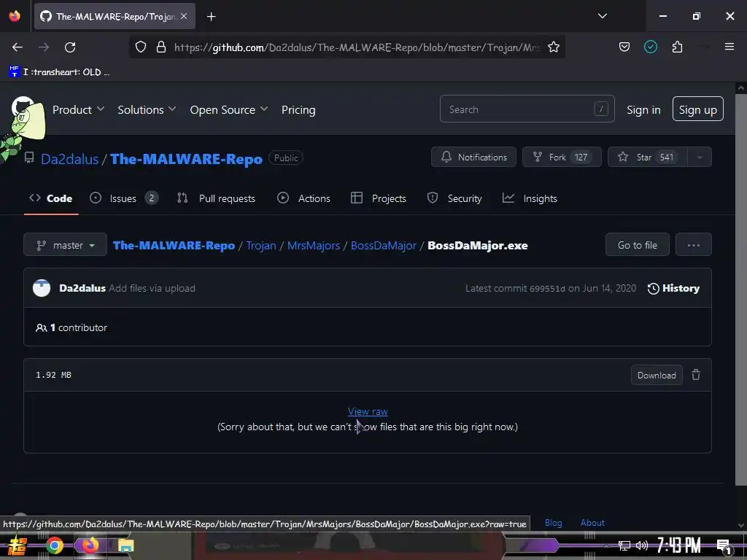Click the tracking protection shield icon

point(141,47)
